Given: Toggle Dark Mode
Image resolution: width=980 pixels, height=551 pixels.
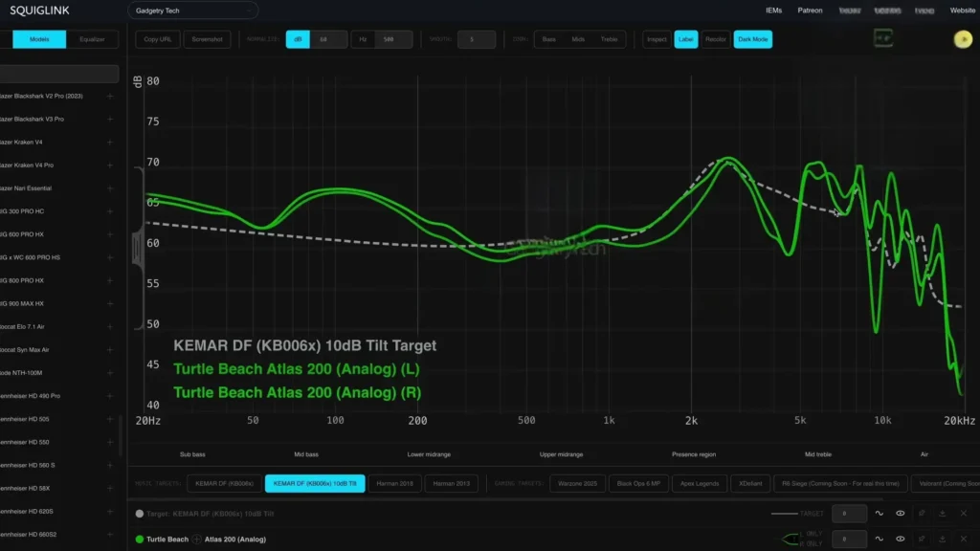Looking at the screenshot, I should 752,39.
